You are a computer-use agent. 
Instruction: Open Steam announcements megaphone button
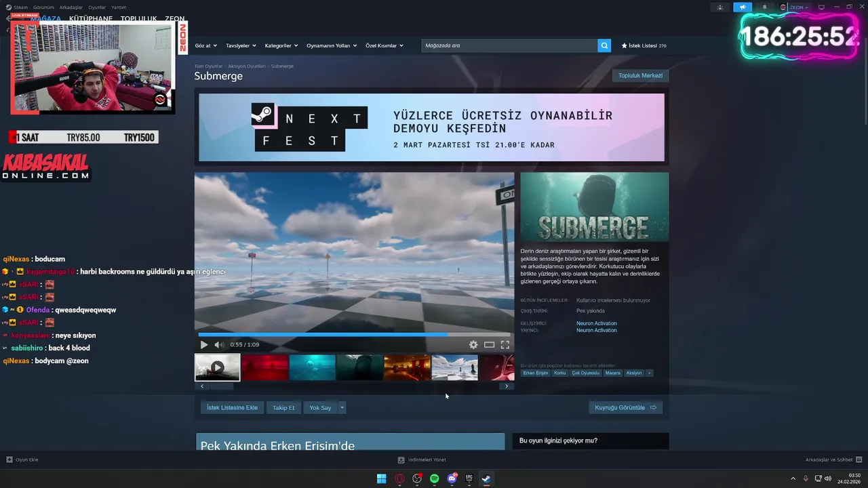[x=743, y=7]
